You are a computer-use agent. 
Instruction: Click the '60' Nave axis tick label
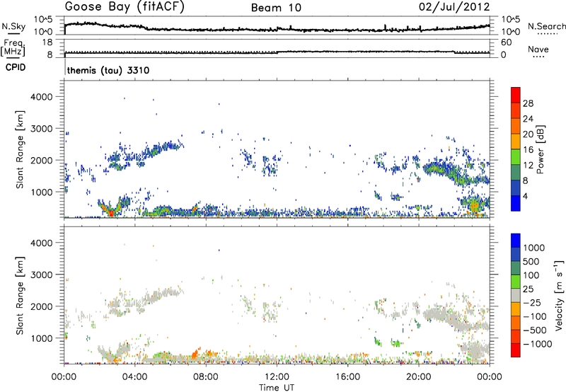[506, 42]
